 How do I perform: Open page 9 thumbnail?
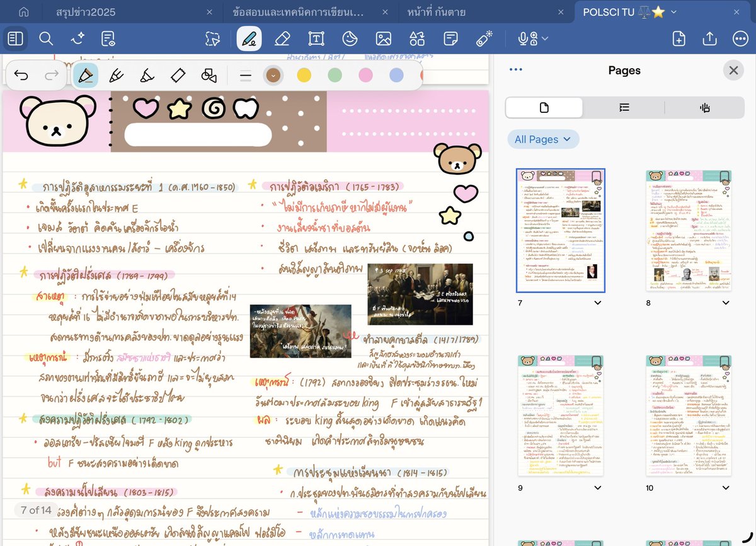tap(561, 415)
